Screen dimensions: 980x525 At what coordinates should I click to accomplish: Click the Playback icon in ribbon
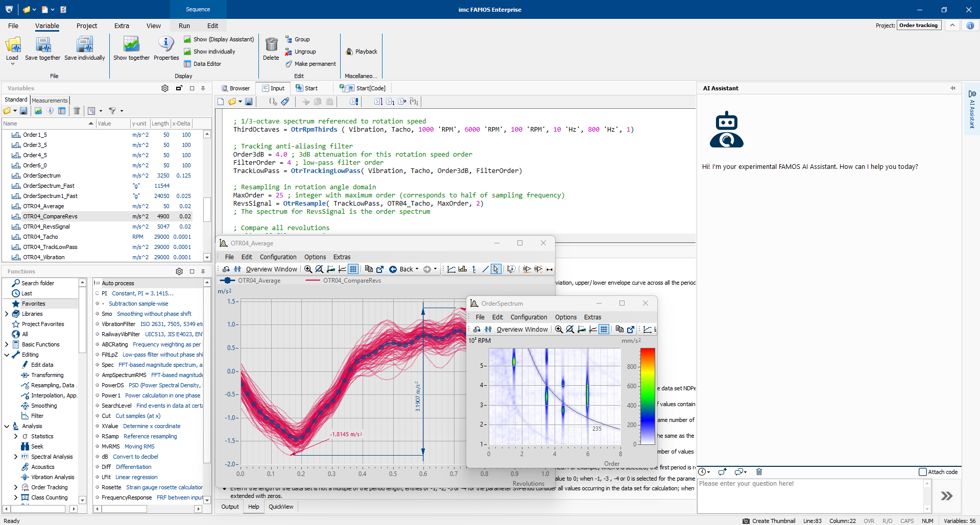coord(350,52)
